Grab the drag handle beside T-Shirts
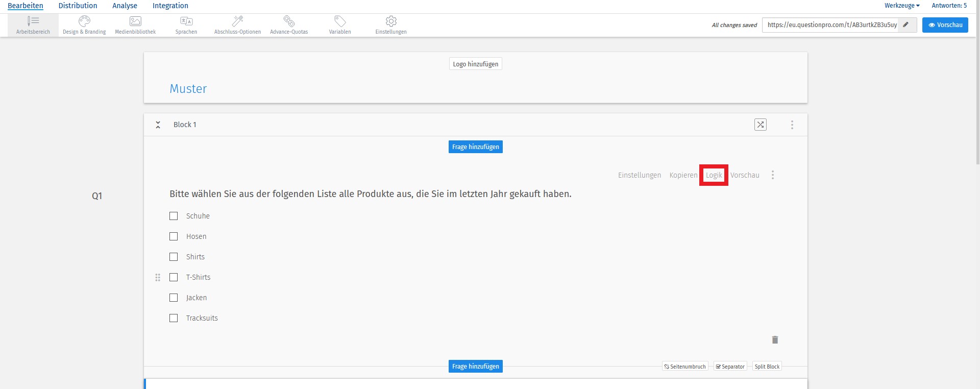The image size is (980, 389). [158, 277]
